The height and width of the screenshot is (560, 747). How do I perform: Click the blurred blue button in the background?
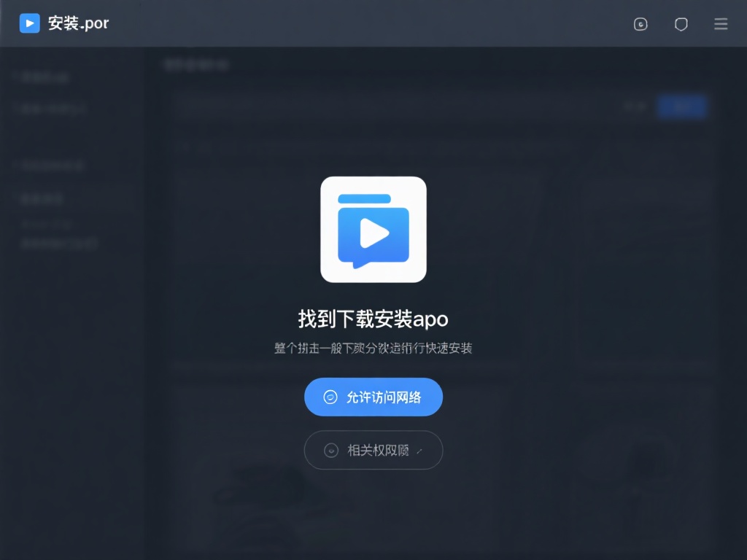[681, 106]
